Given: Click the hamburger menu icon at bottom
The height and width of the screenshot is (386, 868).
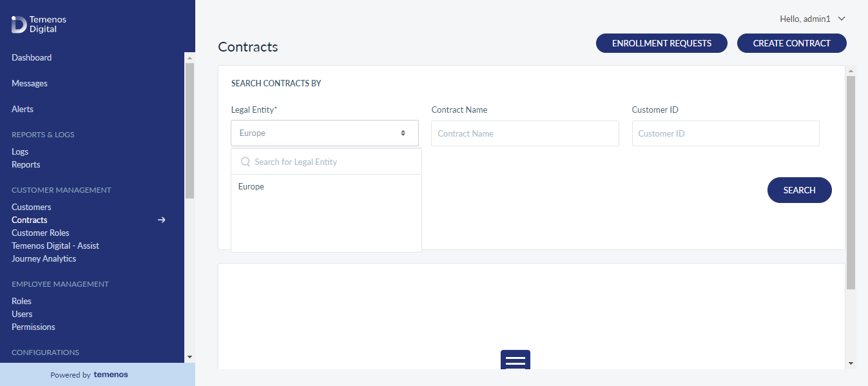Looking at the screenshot, I should tap(516, 360).
